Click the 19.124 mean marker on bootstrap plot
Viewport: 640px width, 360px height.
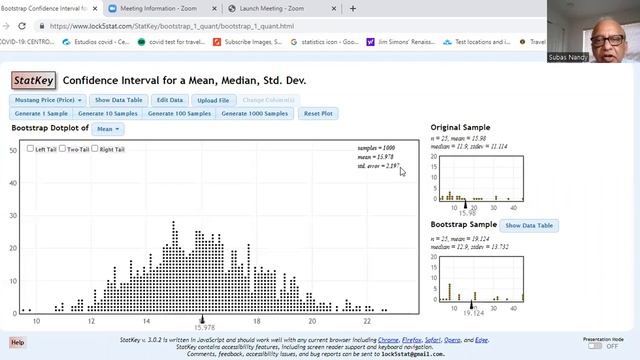471,304
